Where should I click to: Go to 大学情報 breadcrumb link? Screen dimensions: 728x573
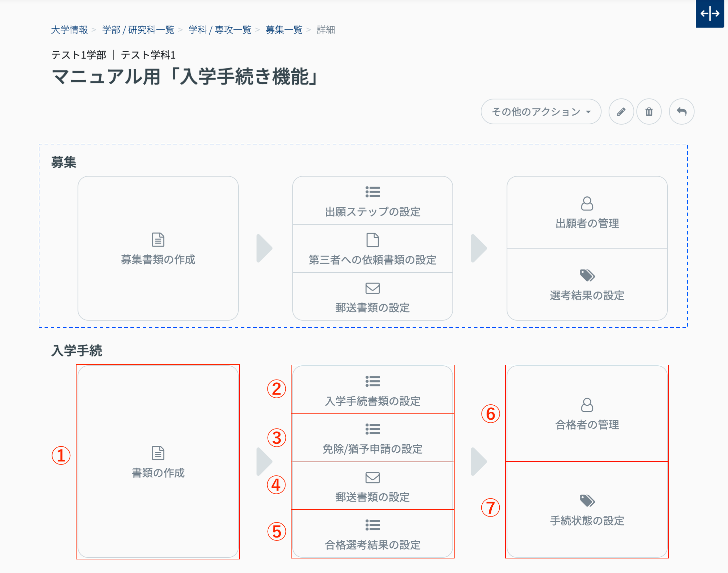(69, 30)
